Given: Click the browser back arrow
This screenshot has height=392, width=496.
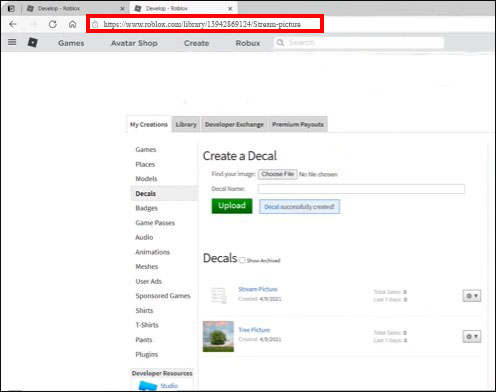Looking at the screenshot, I should (x=13, y=24).
